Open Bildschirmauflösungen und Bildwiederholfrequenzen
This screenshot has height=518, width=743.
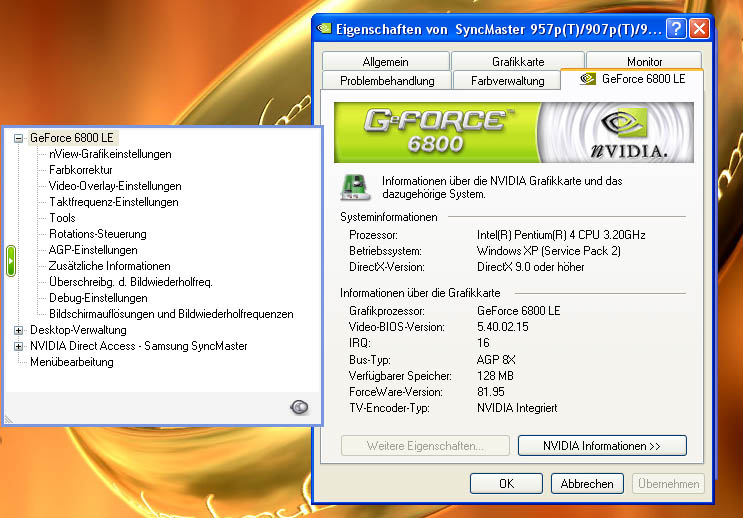point(171,314)
